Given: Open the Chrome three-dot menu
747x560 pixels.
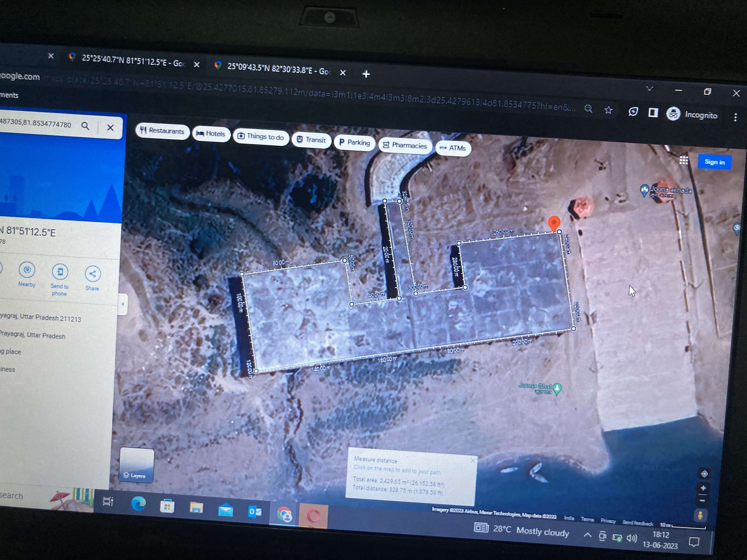Looking at the screenshot, I should point(736,117).
